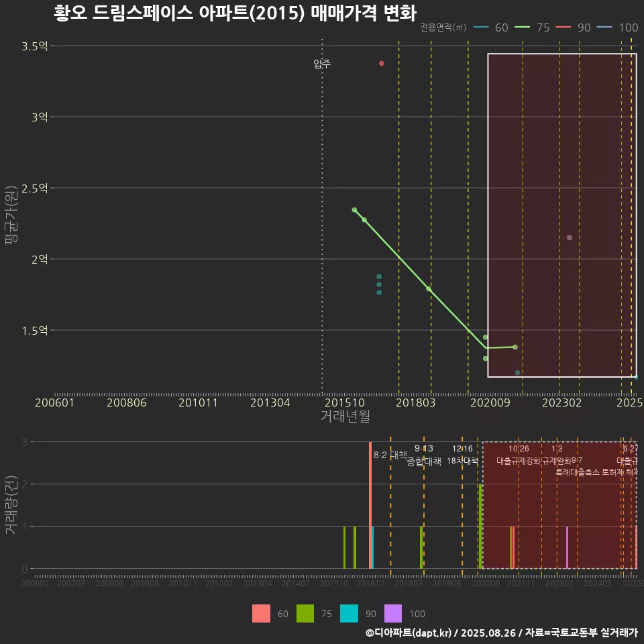Screen dimensions: 644x644
Task: Click red bar near 202111 in volume chart
Action: pos(513,547)
